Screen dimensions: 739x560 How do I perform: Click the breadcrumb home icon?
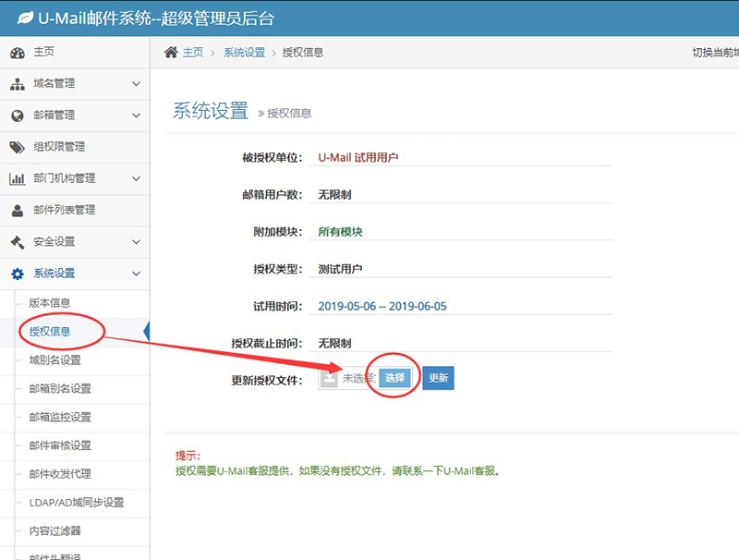[x=171, y=53]
